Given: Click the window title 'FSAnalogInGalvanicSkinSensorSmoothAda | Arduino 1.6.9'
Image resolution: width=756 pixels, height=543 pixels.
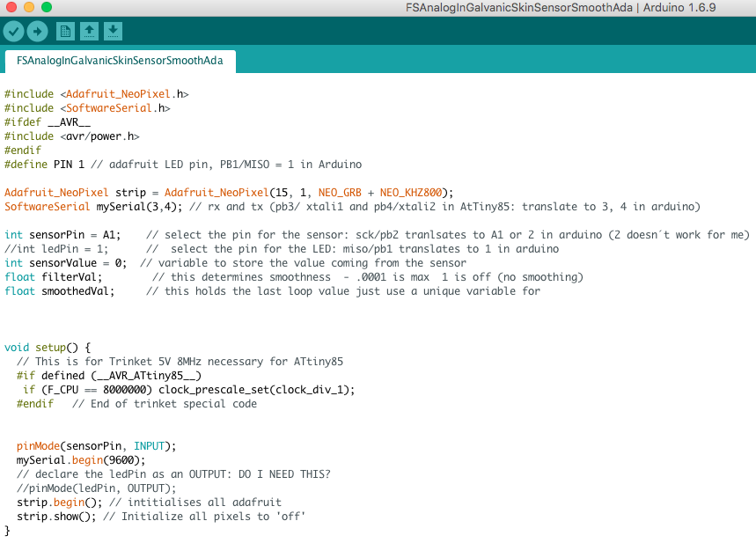Looking at the screenshot, I should pyautogui.click(x=561, y=8).
